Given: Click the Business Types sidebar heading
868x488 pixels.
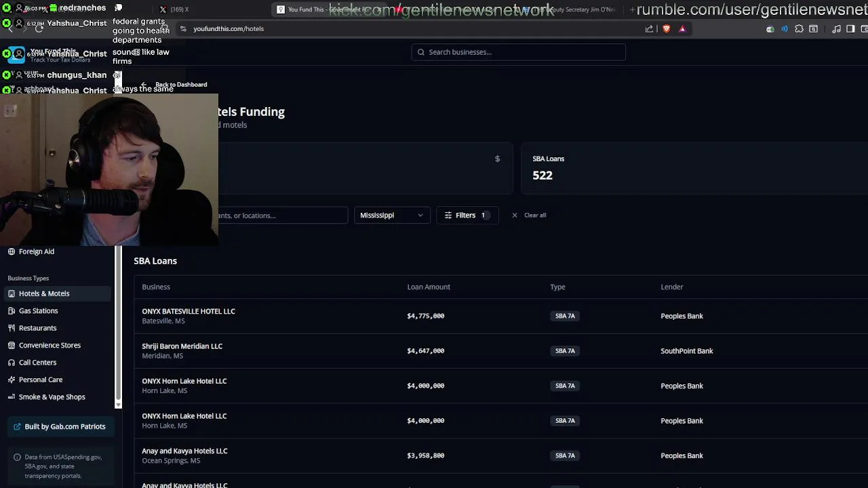Looking at the screenshot, I should (28, 278).
